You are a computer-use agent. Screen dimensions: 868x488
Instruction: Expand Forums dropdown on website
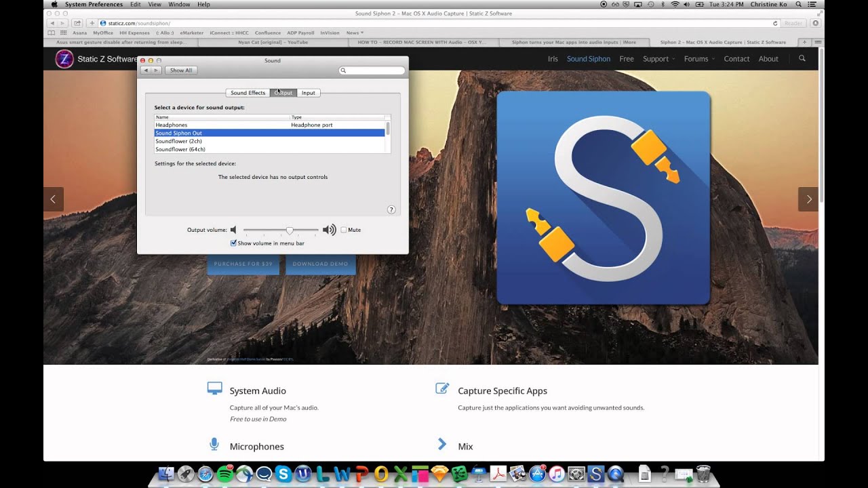(x=699, y=59)
